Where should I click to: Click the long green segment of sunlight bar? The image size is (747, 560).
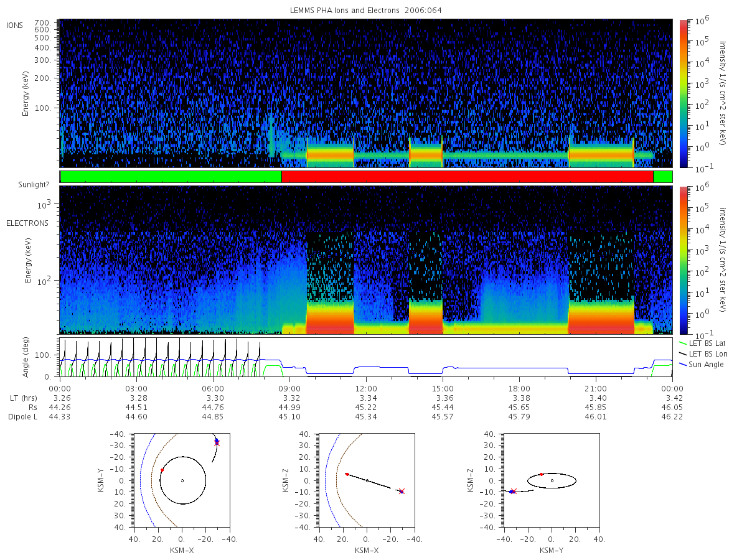click(171, 177)
